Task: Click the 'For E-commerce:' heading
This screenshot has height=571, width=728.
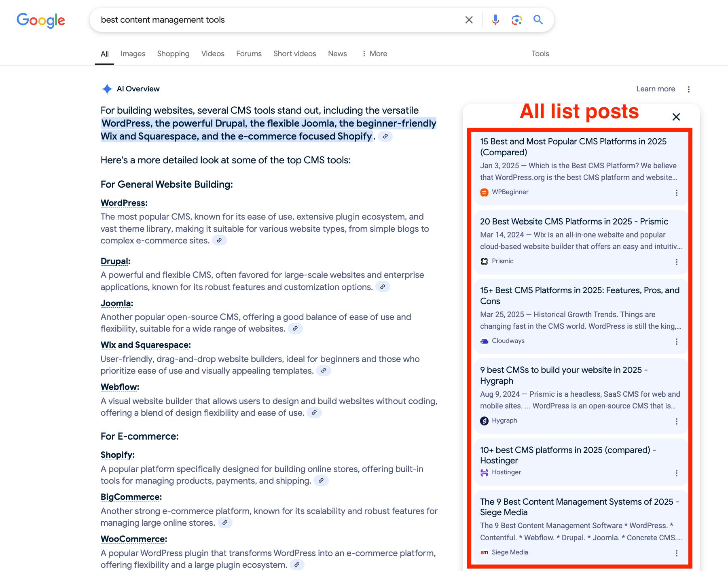Action: (140, 436)
